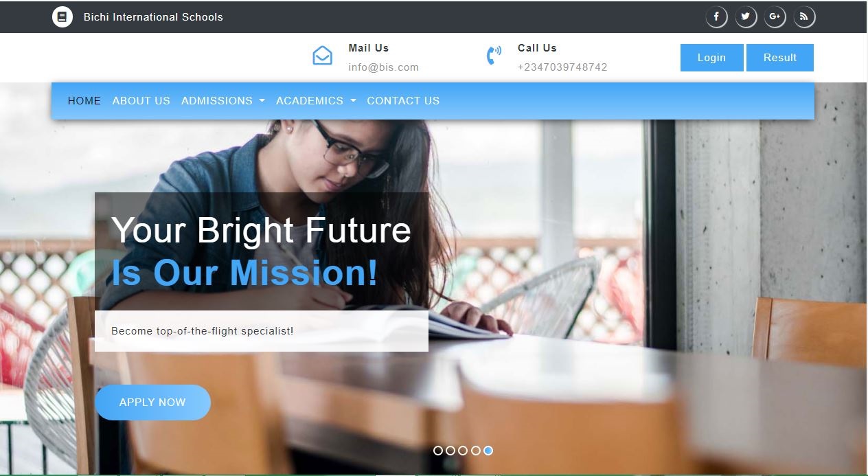
Task: Click the Login button
Action: tap(711, 58)
